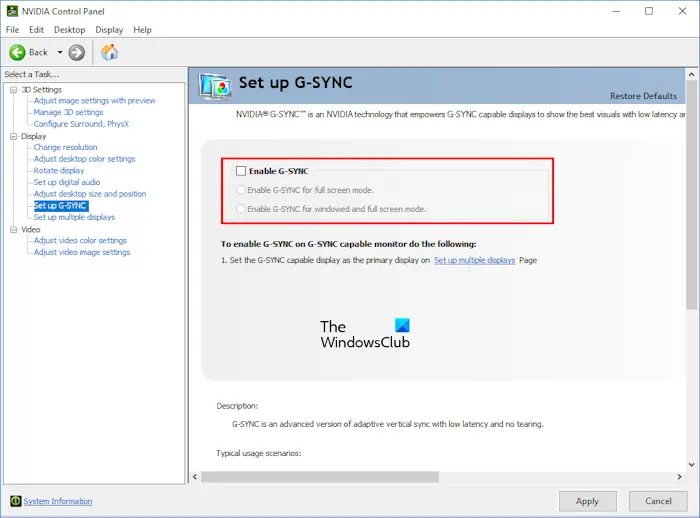The image size is (700, 518).
Task: Click the Video category label
Action: coord(31,230)
